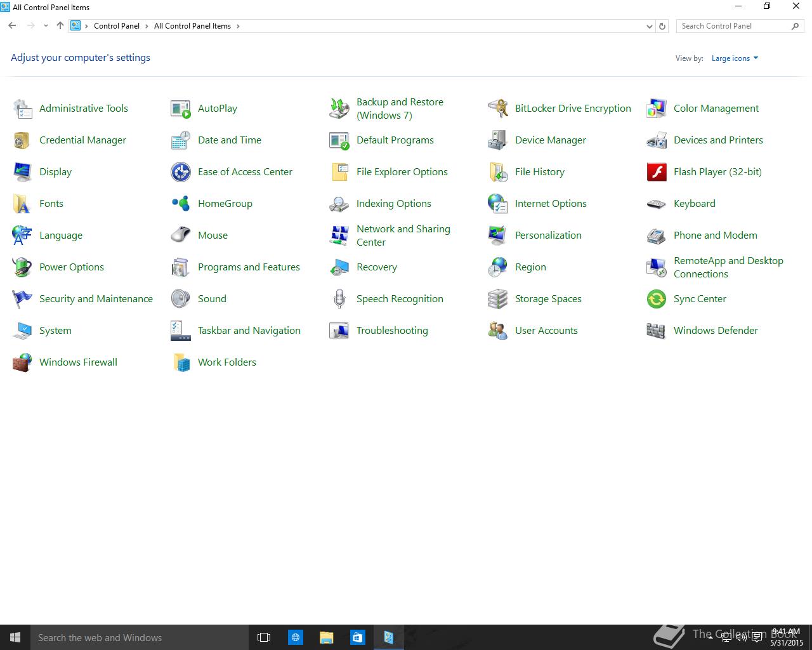Click Taskbar and Navigation link
The height and width of the screenshot is (650, 812).
click(249, 331)
